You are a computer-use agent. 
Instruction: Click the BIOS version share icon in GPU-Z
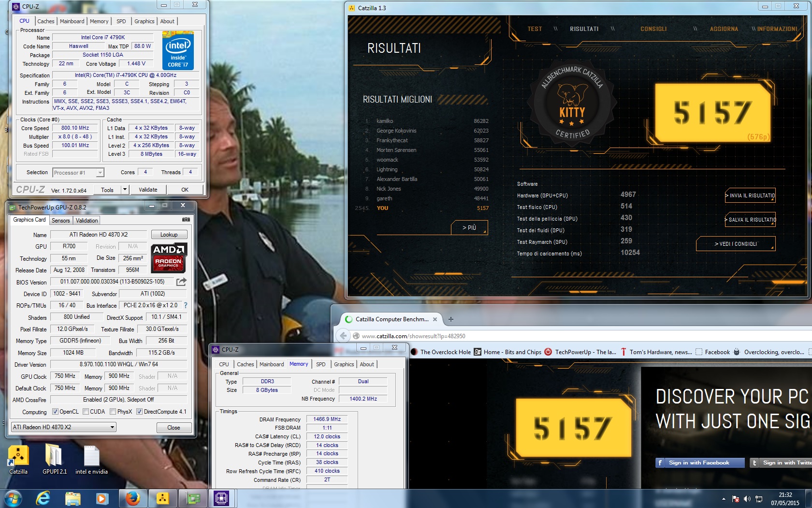(x=181, y=282)
